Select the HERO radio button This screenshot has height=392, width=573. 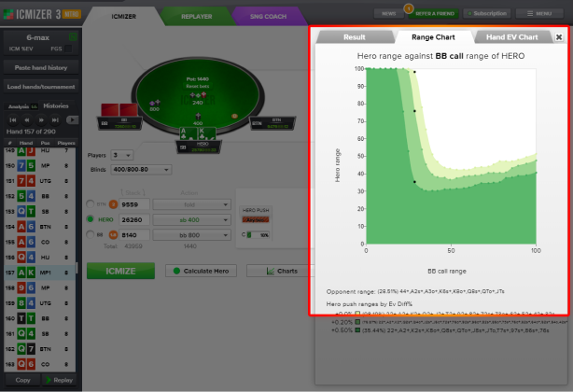tap(90, 219)
